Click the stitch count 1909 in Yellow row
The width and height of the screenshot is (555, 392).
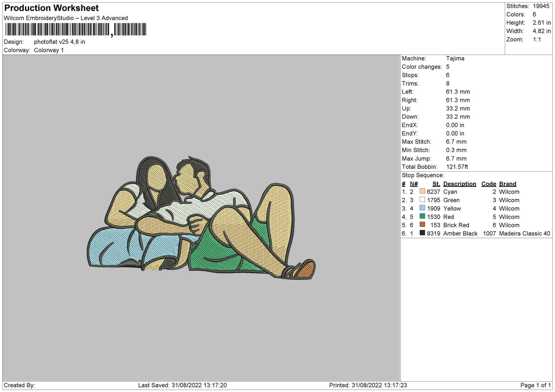click(433, 208)
